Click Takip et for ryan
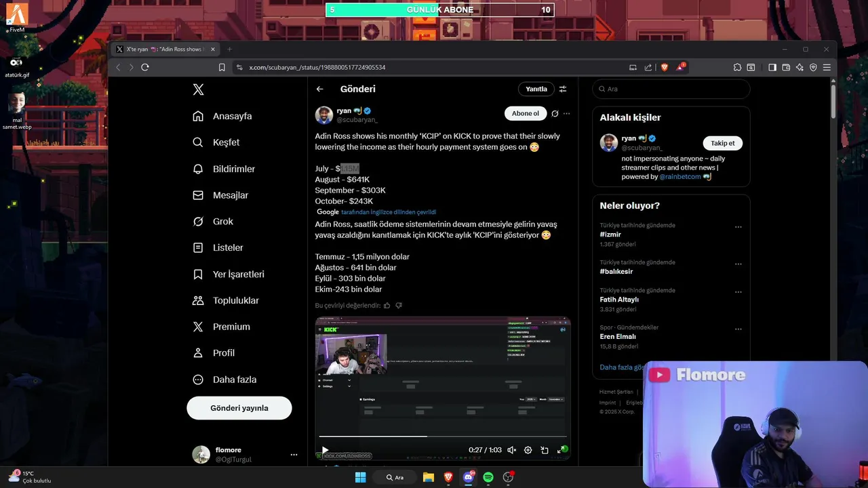868x488 pixels. pyautogui.click(x=722, y=143)
